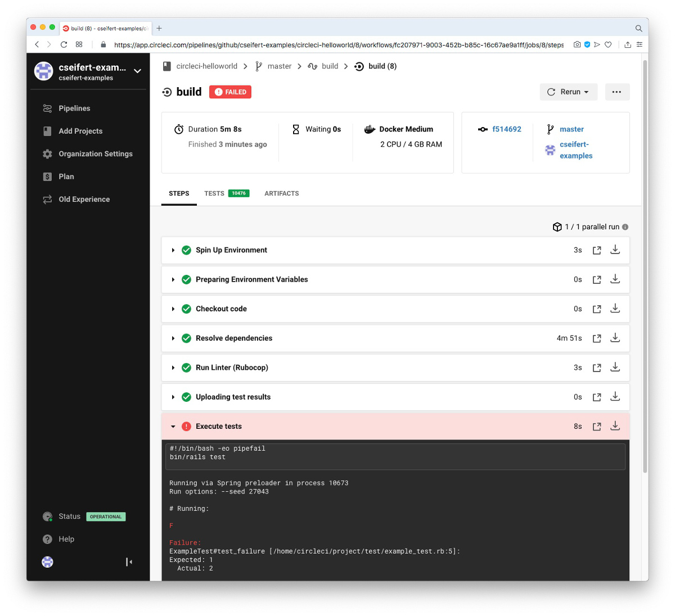
Task: Click the red 'Failure:' output line
Action: pos(185,543)
